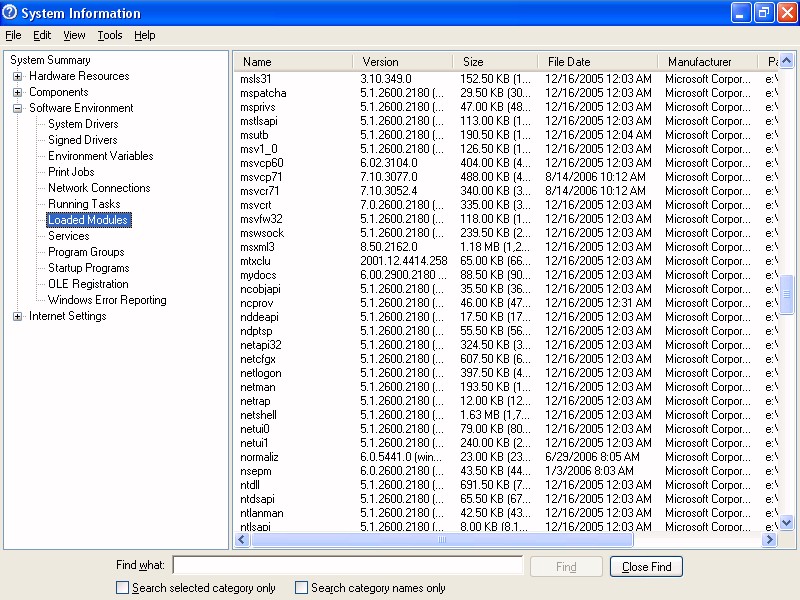
Task: Click the horizontal scrollbar left arrow
Action: [x=241, y=540]
